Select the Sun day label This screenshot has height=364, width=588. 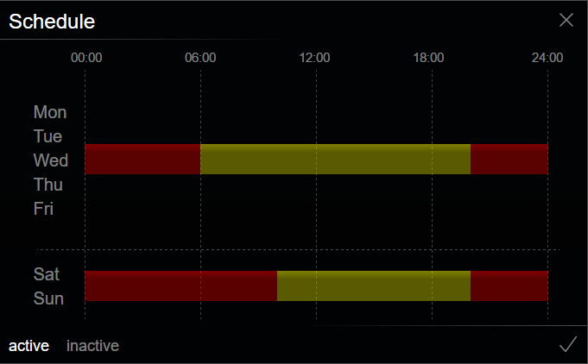(48, 298)
